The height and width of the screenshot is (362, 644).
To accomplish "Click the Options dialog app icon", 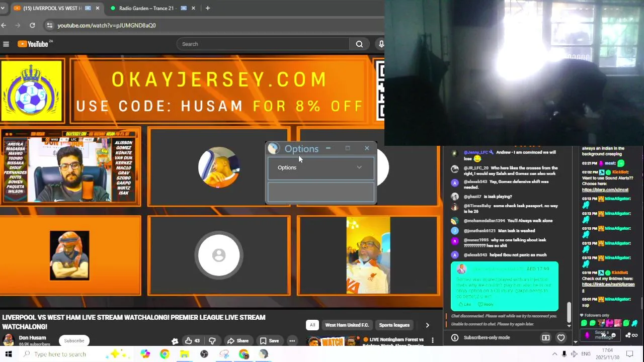I will click(x=273, y=148).
